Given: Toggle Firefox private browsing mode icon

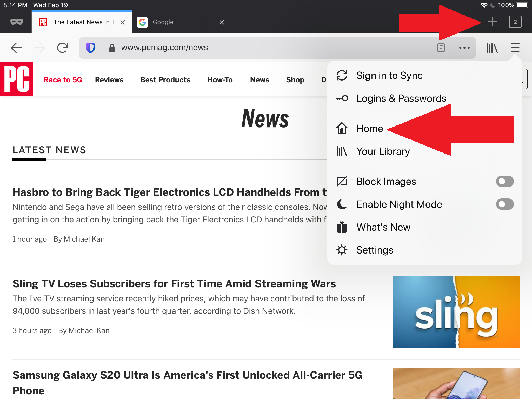Looking at the screenshot, I should point(16,22).
